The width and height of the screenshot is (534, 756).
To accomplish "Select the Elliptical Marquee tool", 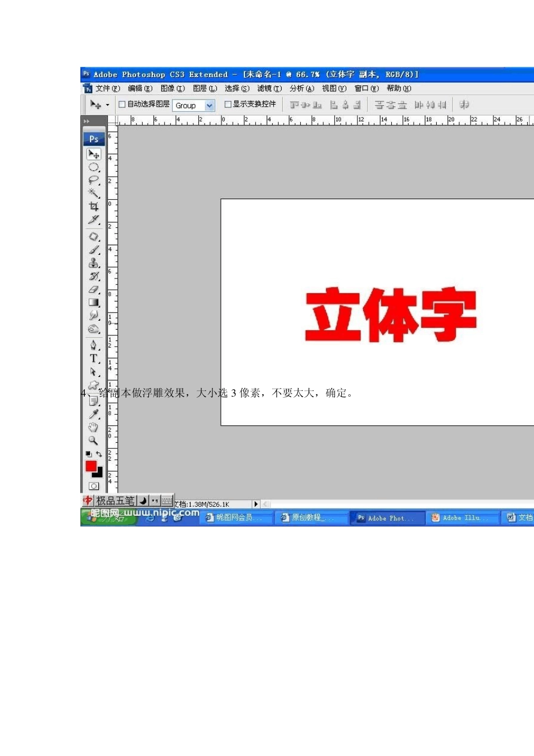I will coord(93,168).
